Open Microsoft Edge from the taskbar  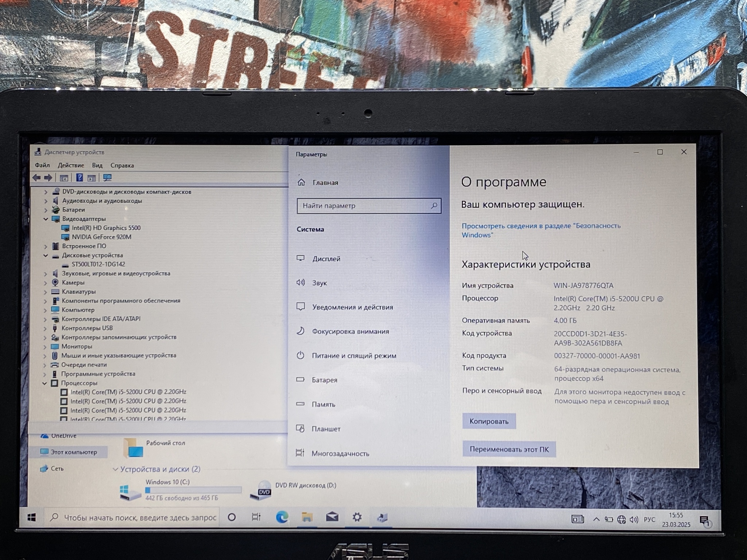[282, 517]
